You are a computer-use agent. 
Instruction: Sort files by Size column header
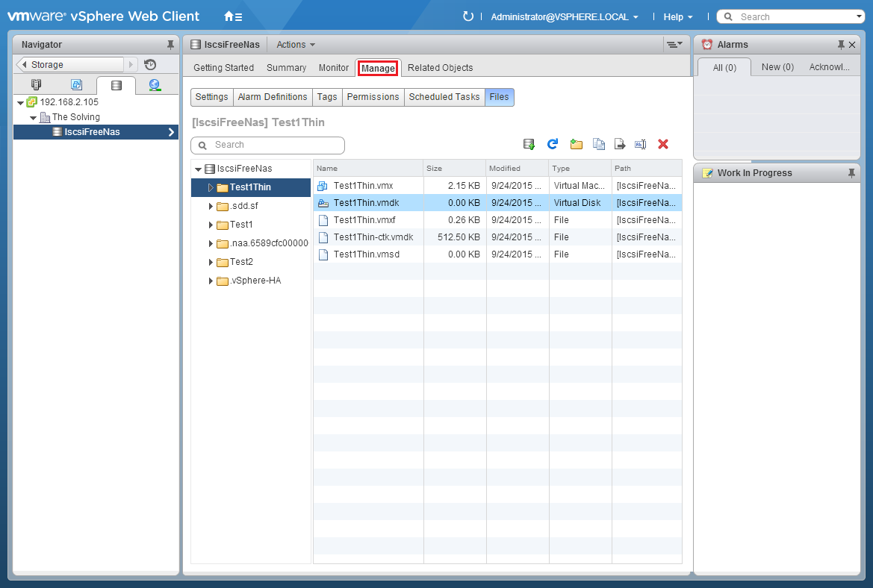[454, 168]
